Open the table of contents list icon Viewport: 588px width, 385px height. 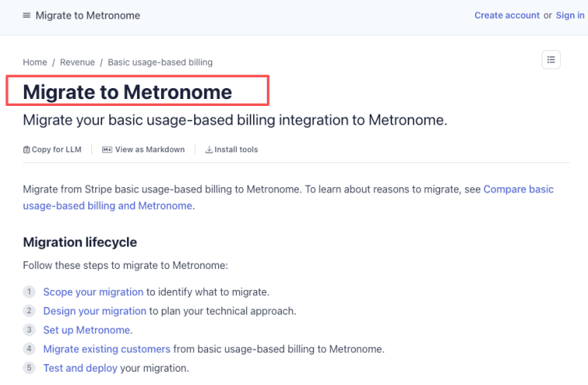[551, 60]
